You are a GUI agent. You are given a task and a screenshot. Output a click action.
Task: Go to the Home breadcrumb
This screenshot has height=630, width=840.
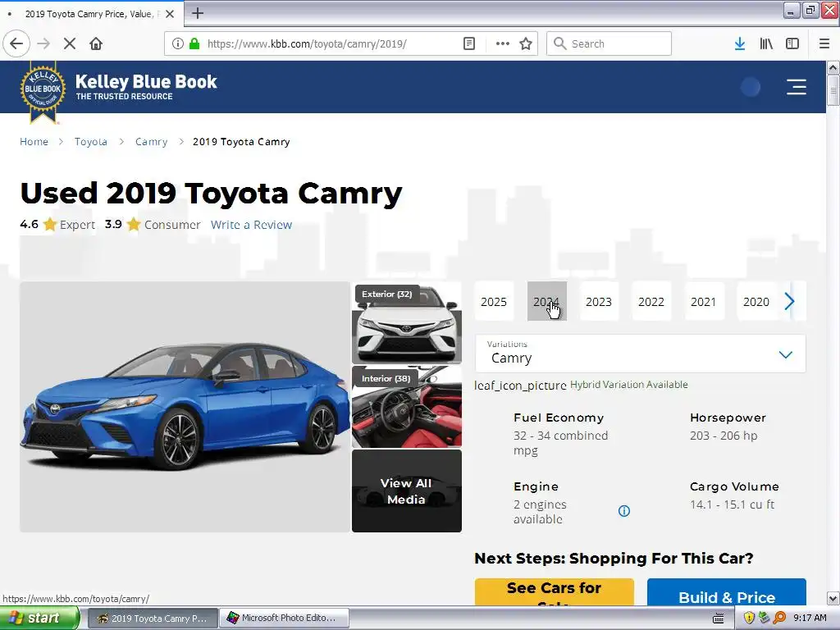click(x=34, y=141)
